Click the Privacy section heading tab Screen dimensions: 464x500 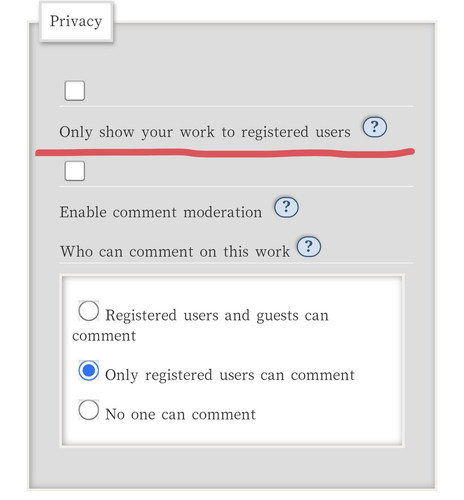coord(76,21)
